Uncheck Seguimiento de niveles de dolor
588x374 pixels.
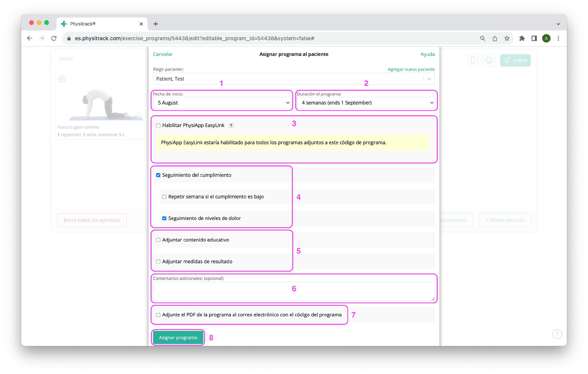pos(164,218)
